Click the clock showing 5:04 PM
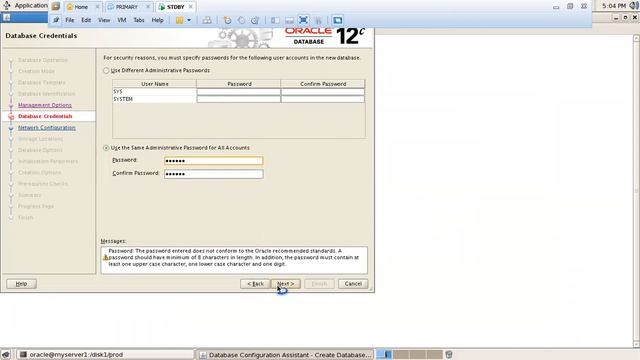Viewport: 640px width, 360px height. pyautogui.click(x=614, y=6)
